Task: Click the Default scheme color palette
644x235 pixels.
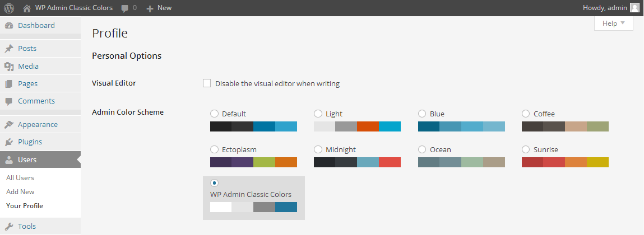Action: [253, 126]
